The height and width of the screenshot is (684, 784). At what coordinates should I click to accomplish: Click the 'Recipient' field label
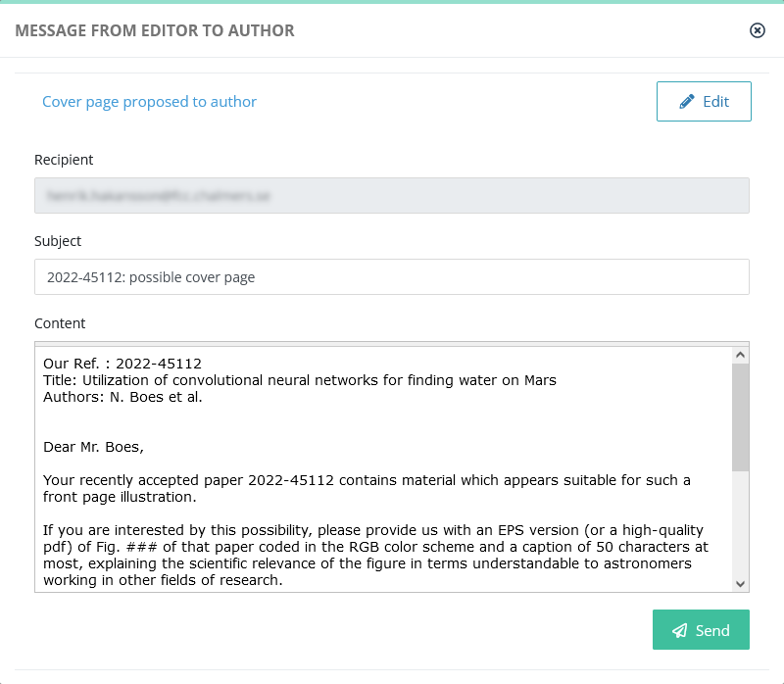[64, 160]
